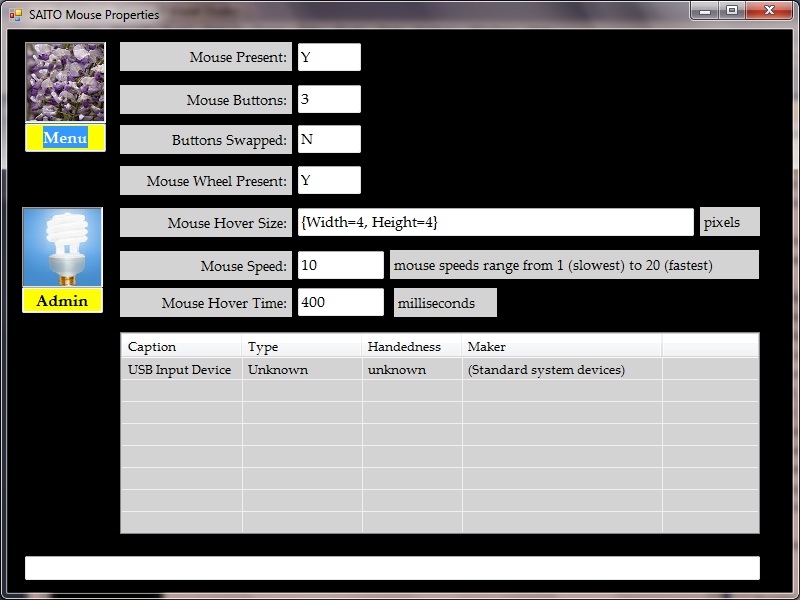
Task: Click the empty status box at bottom
Action: tap(392, 568)
